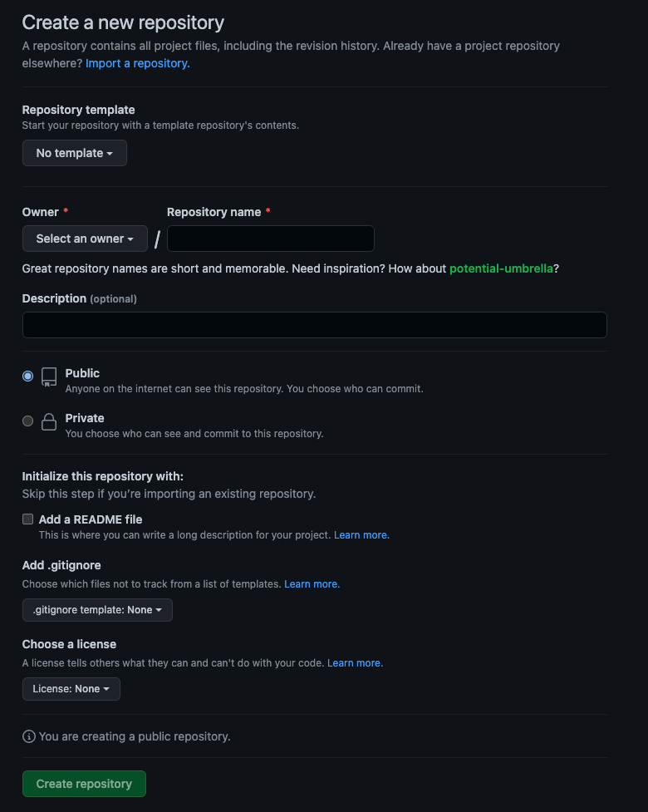
Task: Click the info icon beside public notice
Action: click(29, 736)
